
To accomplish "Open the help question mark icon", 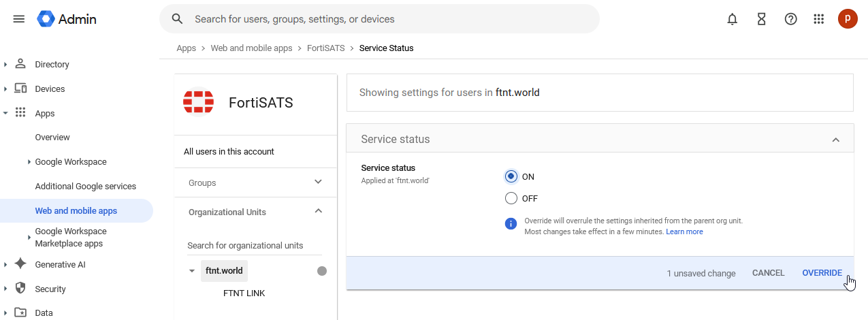I will tap(790, 19).
